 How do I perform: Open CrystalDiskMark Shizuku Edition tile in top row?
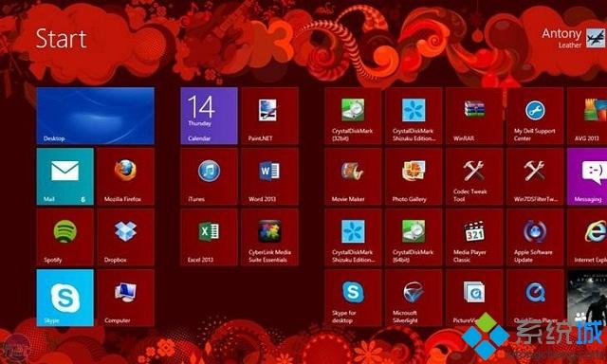click(x=414, y=116)
